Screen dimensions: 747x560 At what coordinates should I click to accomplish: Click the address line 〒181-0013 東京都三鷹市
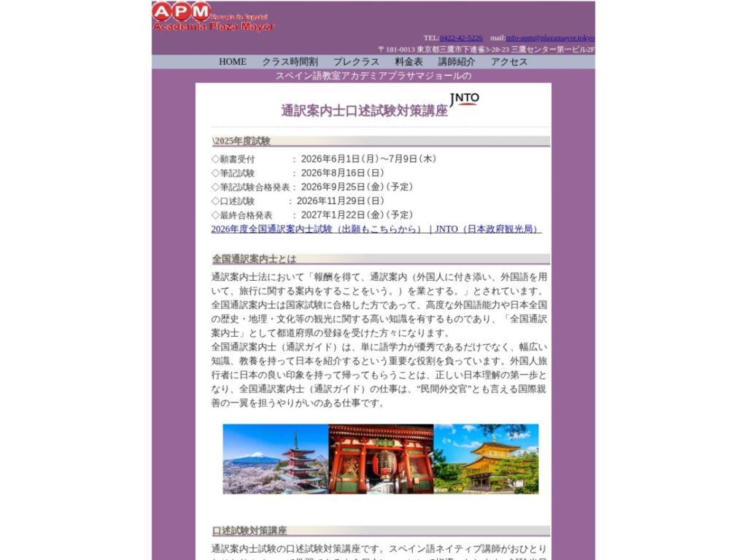tap(486, 49)
